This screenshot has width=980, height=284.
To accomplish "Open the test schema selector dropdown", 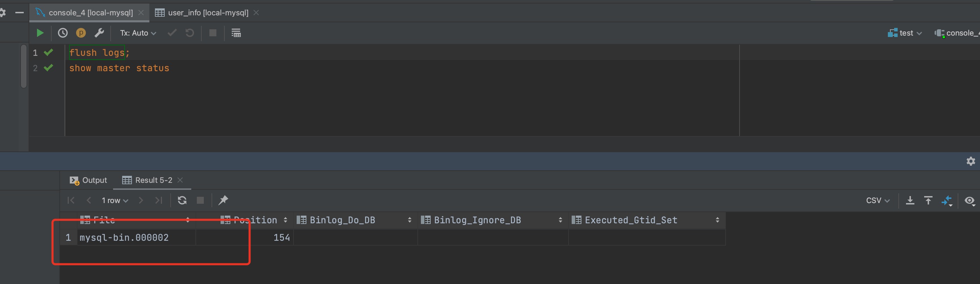I will coord(905,33).
